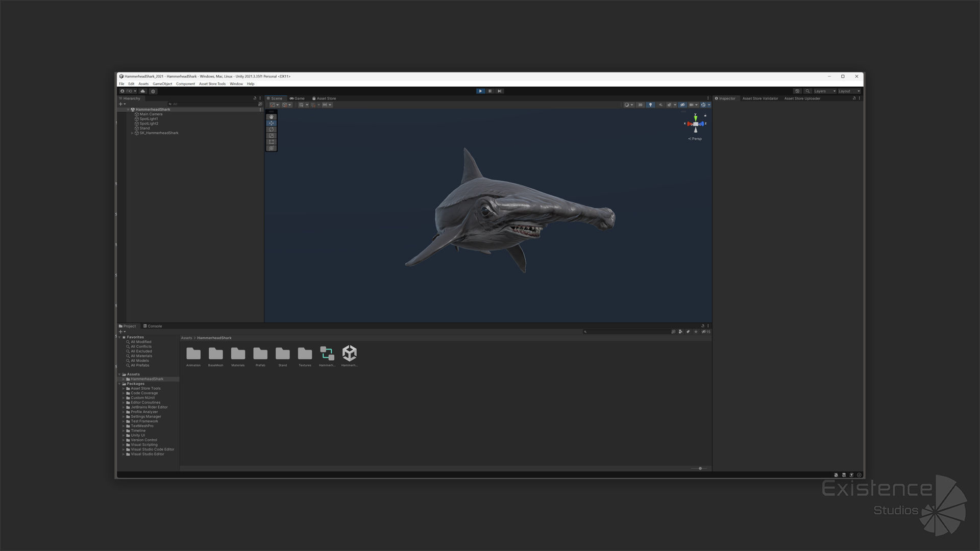This screenshot has height=551, width=980.
Task: Click the Project icon size slider
Action: [700, 468]
